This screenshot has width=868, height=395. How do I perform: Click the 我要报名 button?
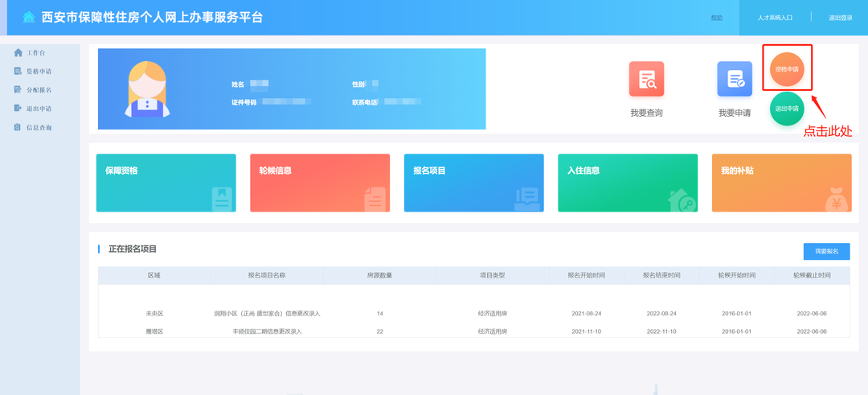click(x=825, y=252)
